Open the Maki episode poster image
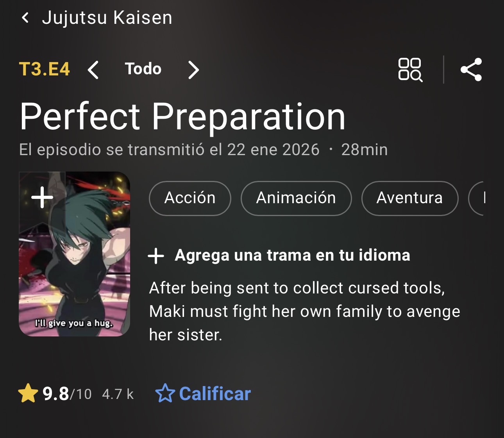Image resolution: width=504 pixels, height=438 pixels. point(74,254)
